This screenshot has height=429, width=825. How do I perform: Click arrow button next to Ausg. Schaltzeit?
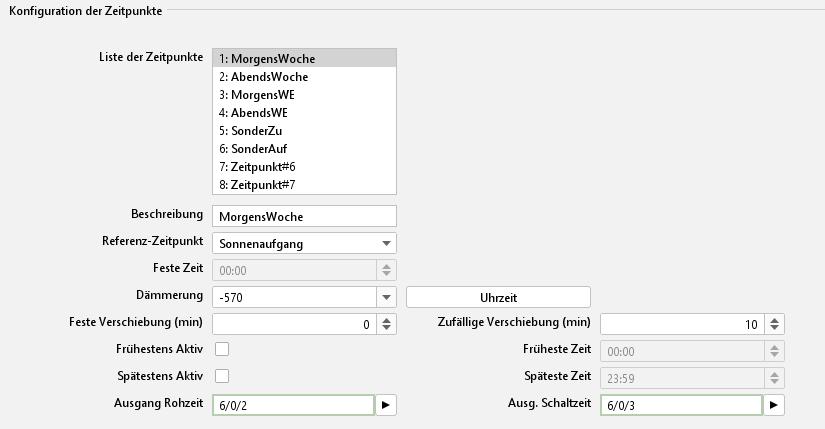(773, 404)
